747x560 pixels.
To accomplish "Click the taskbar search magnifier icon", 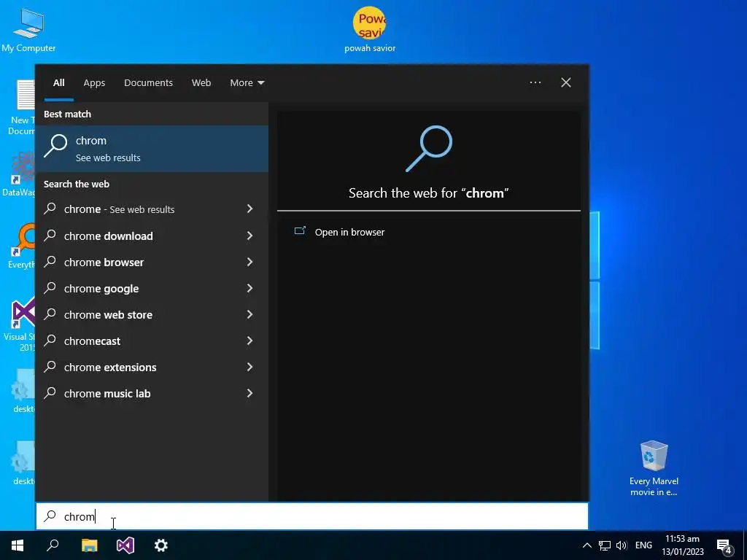I will (x=53, y=545).
